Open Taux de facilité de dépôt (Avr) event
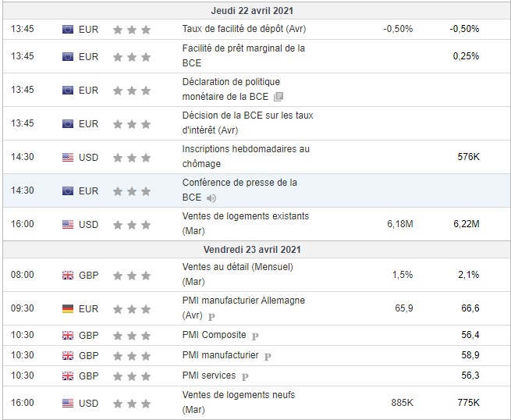Screen dimensions: 511x420 pos(243,29)
